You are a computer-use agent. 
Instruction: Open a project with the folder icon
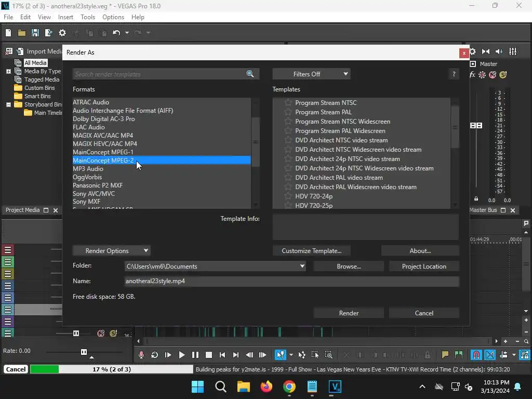[22, 33]
